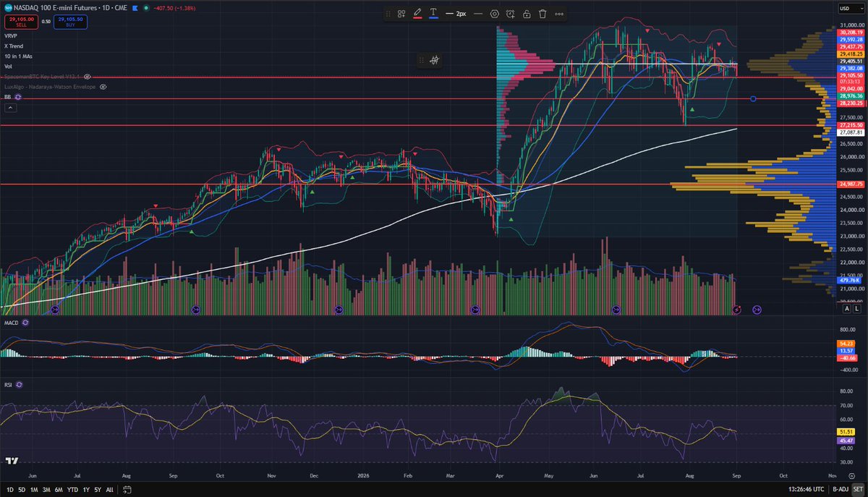This screenshot has width=868, height=497.
Task: Click the RSI average value 51.51 label
Action: pos(846,431)
